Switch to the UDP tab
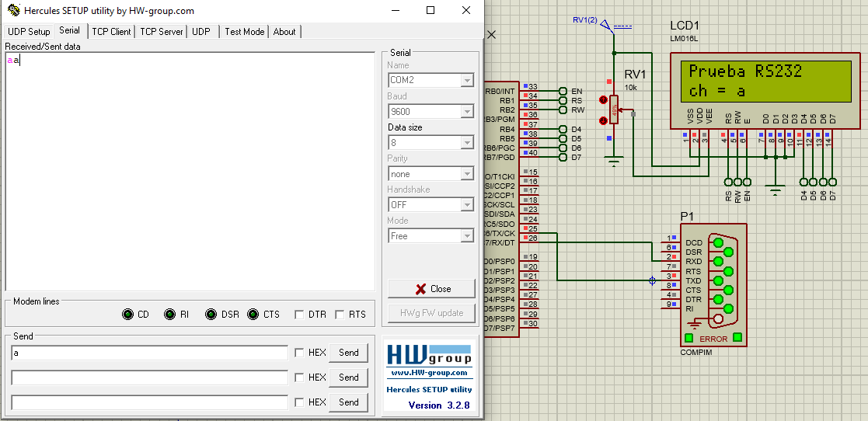The image size is (868, 421). pos(201,32)
